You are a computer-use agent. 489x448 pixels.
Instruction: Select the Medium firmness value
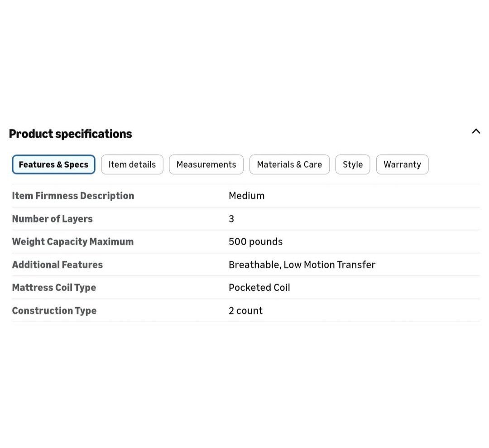click(246, 196)
